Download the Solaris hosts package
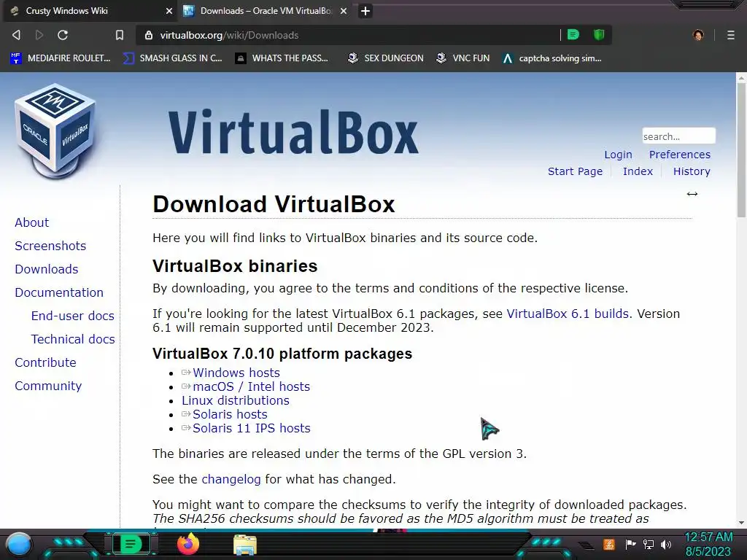This screenshot has height=560, width=747. point(230,414)
